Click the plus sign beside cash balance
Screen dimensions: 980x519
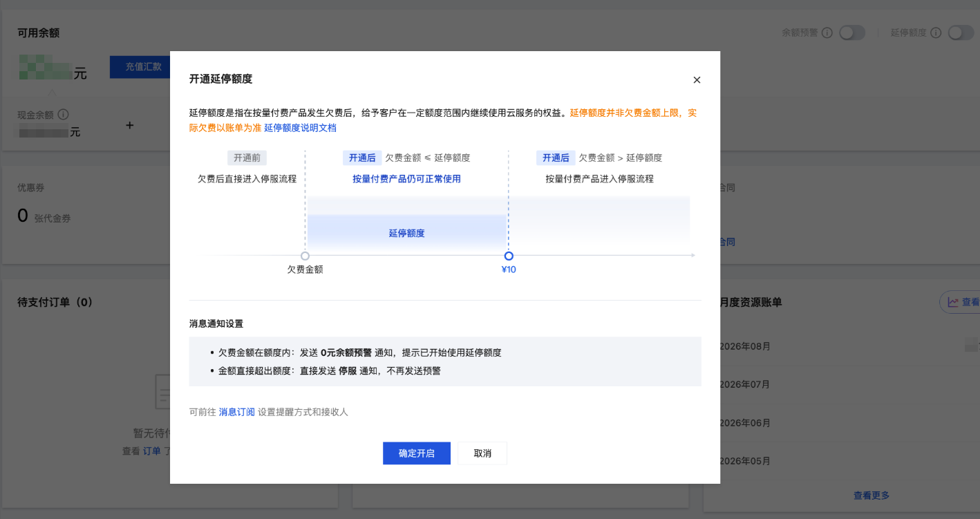coord(129,125)
